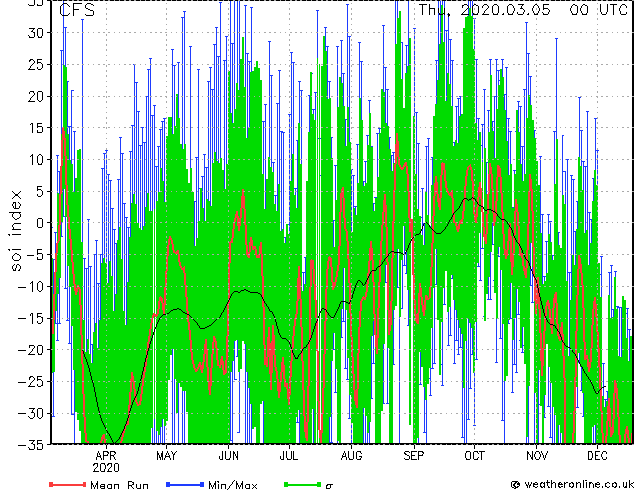634x490 pixels.
Task: Click the y-axis value -25
Action: [31, 382]
